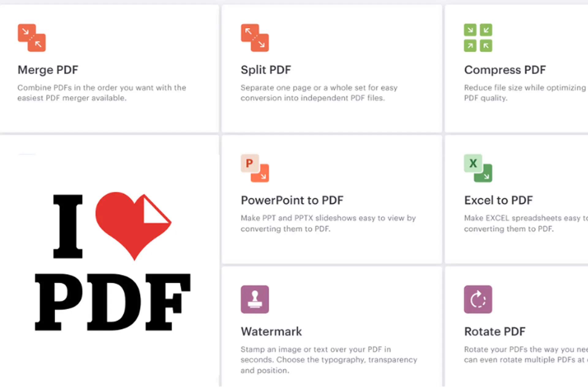Open the Watermark tool
Image resolution: width=588 pixels, height=392 pixels.
271,331
